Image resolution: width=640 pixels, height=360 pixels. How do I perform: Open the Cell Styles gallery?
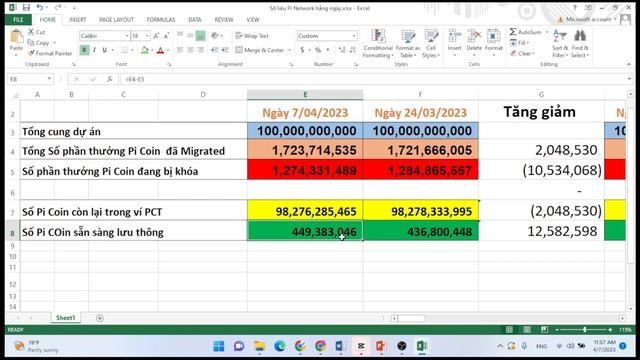tap(431, 36)
